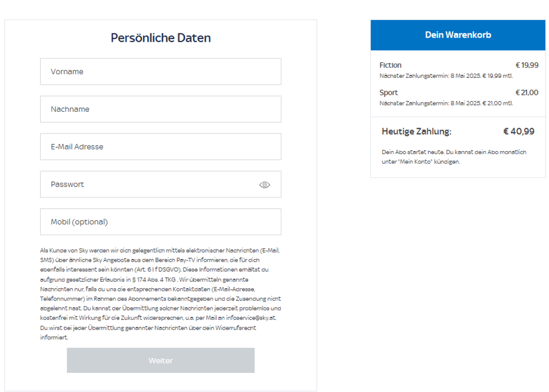549x392 pixels.
Task: Click the "Dein Abo startet heute" note
Action: [x=454, y=157]
